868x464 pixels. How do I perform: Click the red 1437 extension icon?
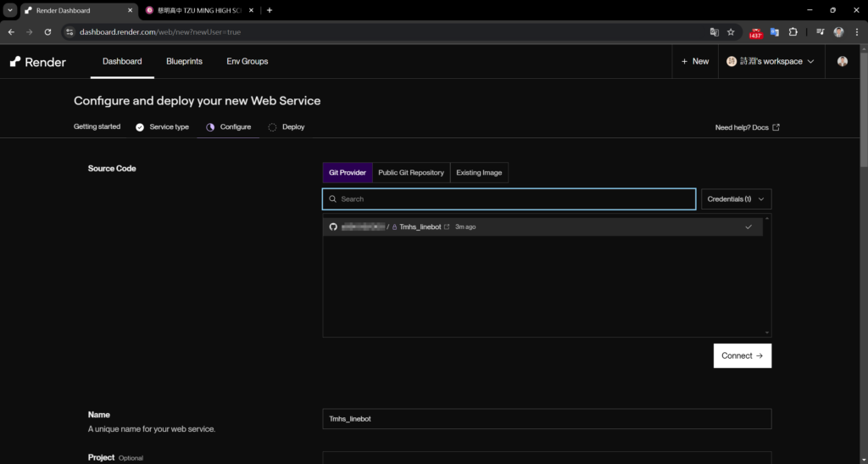coord(755,33)
